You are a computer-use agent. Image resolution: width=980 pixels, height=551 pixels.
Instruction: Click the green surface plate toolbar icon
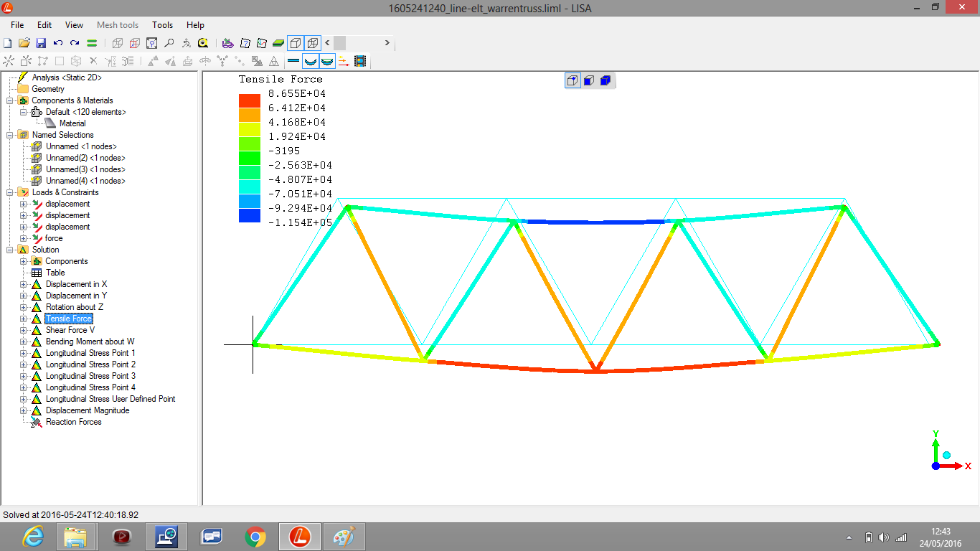pos(278,43)
